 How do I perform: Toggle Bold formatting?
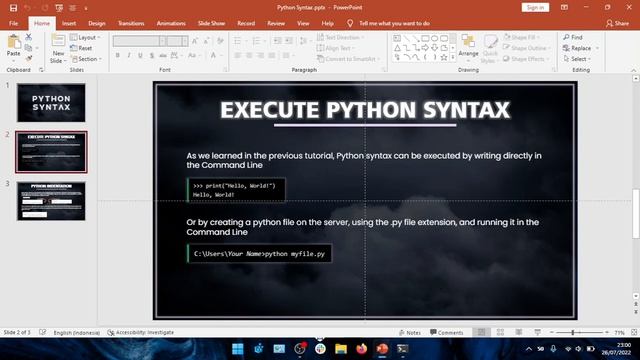pos(118,55)
